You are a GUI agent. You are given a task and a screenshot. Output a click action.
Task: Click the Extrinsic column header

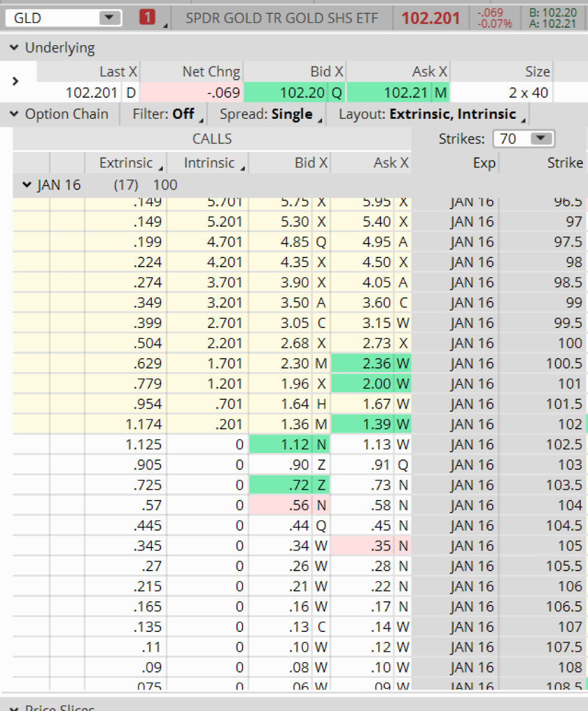click(125, 163)
